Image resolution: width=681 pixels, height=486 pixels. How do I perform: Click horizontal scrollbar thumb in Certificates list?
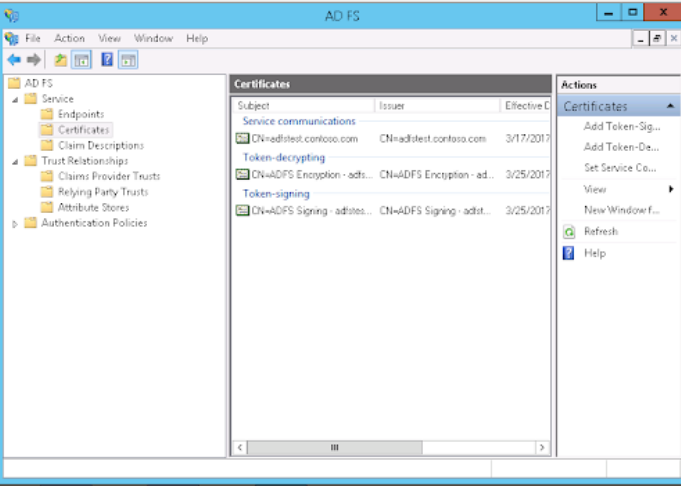334,447
